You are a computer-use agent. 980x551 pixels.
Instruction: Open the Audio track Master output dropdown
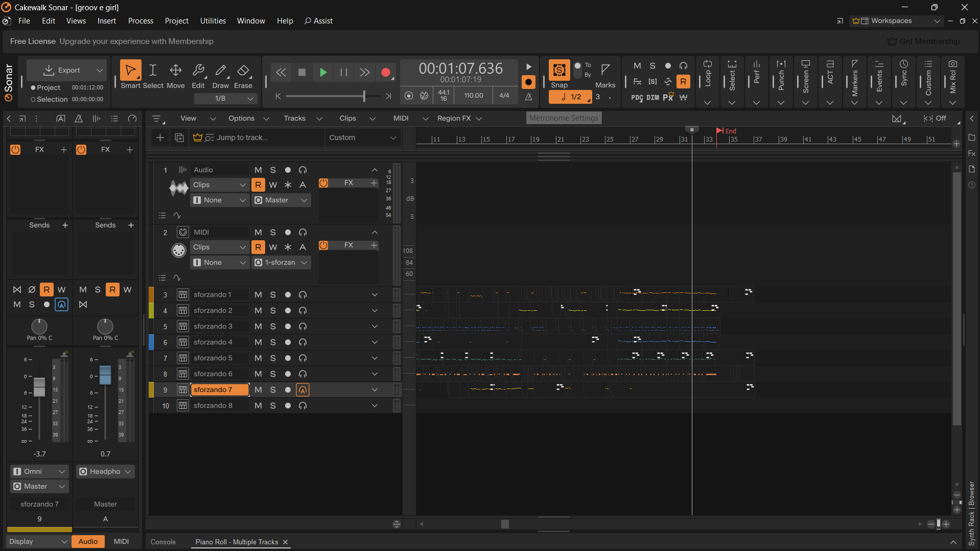[x=281, y=200]
